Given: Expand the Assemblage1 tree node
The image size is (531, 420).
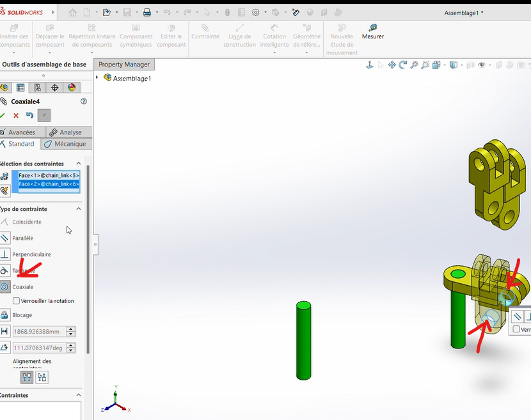Looking at the screenshot, I should 97,77.
